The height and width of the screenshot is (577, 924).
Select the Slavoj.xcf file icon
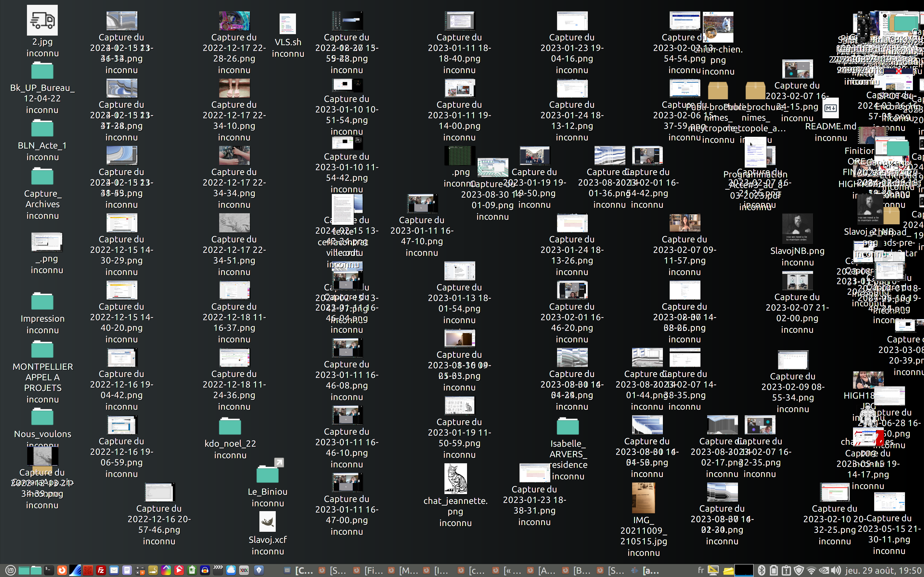(267, 522)
